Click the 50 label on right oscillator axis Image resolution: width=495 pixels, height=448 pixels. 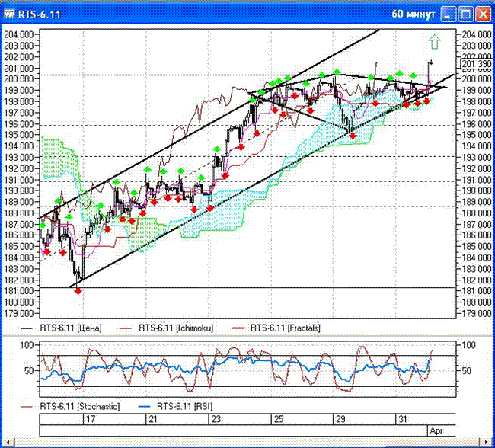466,371
